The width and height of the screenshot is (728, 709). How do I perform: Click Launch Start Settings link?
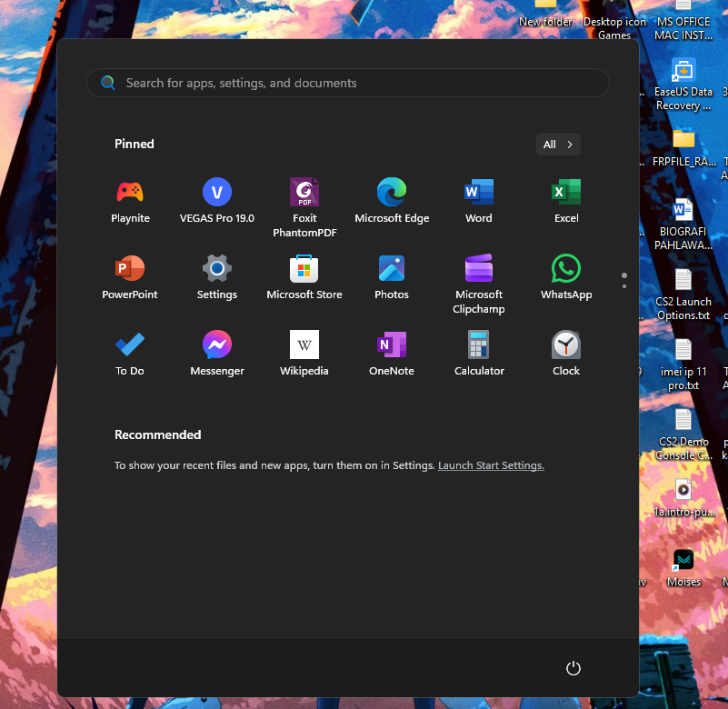pyautogui.click(x=491, y=465)
